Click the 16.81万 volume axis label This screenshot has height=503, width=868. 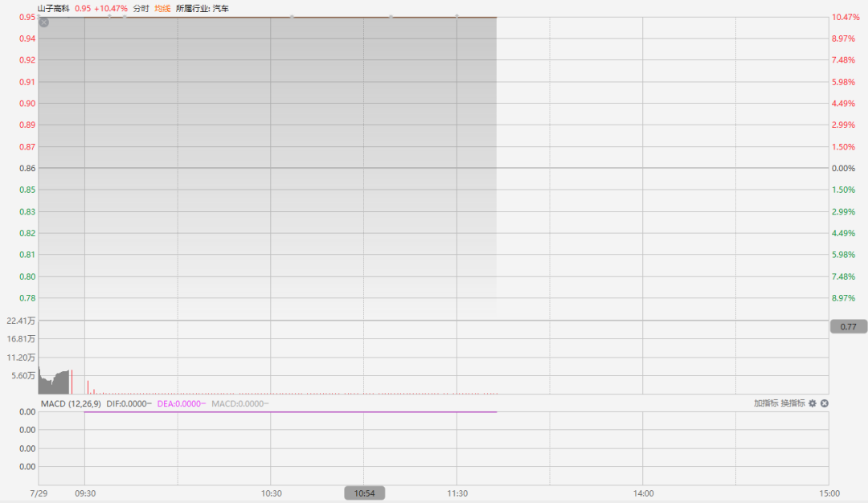21,338
